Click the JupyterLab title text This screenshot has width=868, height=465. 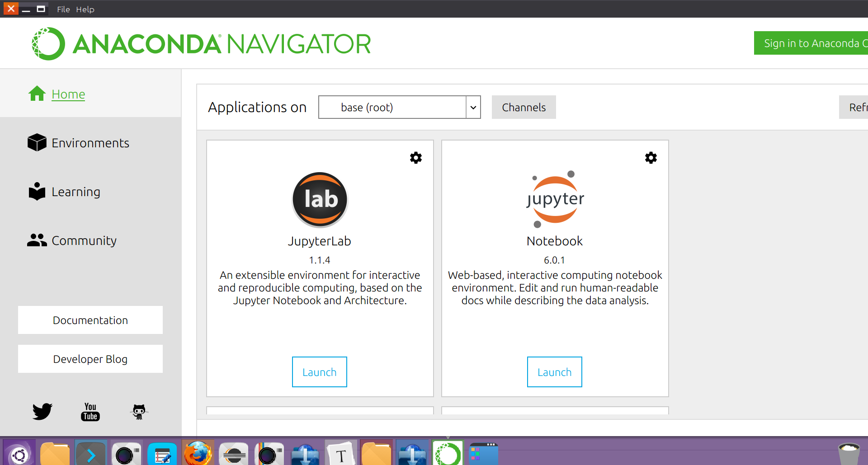click(x=320, y=241)
